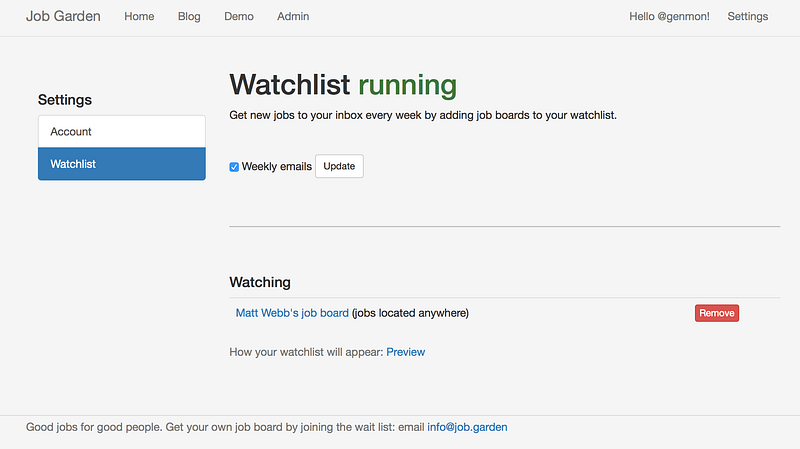Uncheck the Weekly emails checkbox
The image size is (800, 449).
(234, 167)
